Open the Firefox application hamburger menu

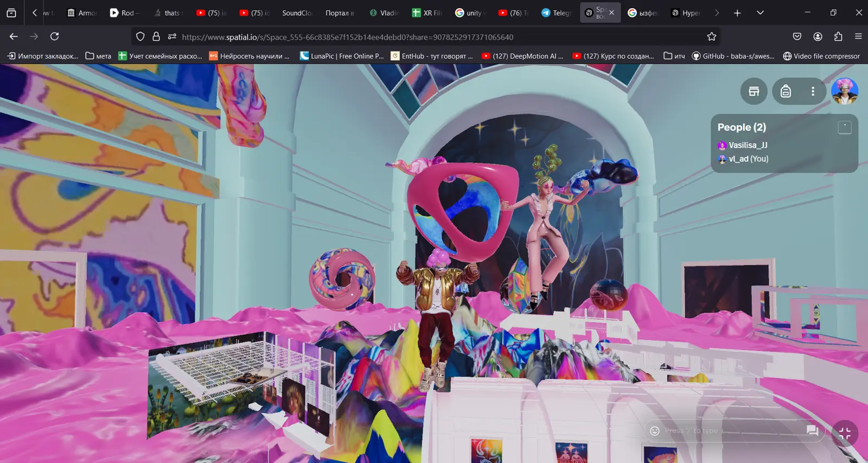pyautogui.click(x=858, y=36)
